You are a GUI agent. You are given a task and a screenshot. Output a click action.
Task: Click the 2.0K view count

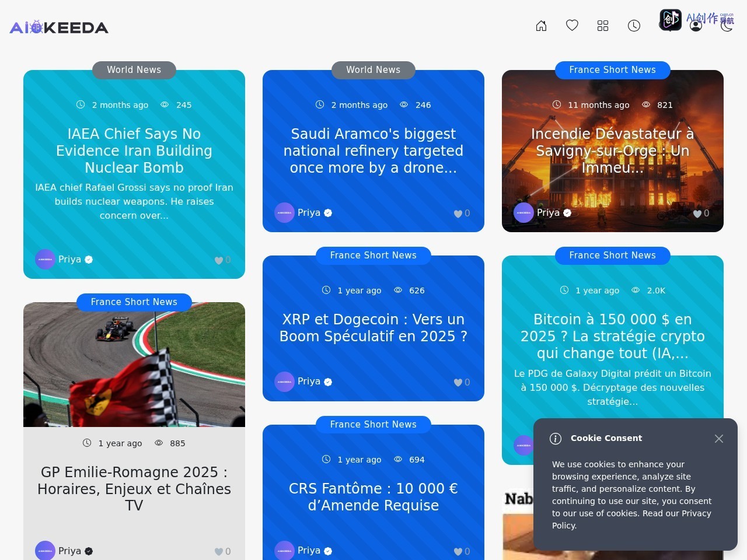656,290
